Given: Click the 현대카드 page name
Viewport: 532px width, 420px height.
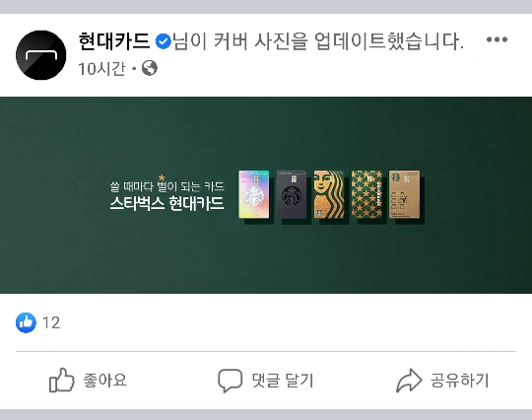Looking at the screenshot, I should [114, 41].
